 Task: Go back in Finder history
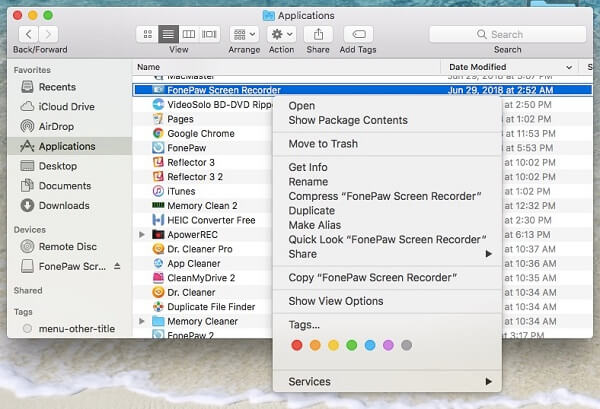(x=28, y=34)
